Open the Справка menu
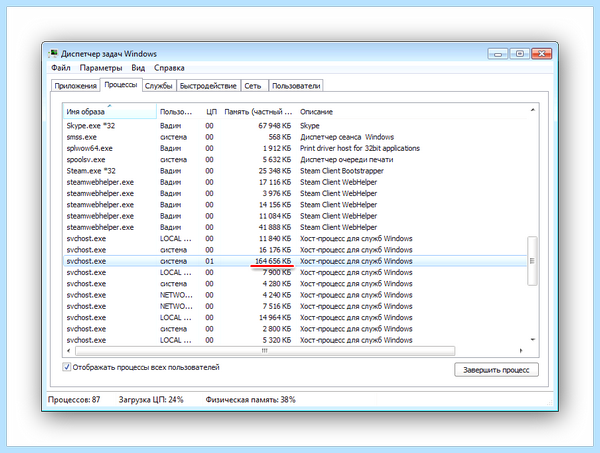600x453 pixels. tap(169, 68)
